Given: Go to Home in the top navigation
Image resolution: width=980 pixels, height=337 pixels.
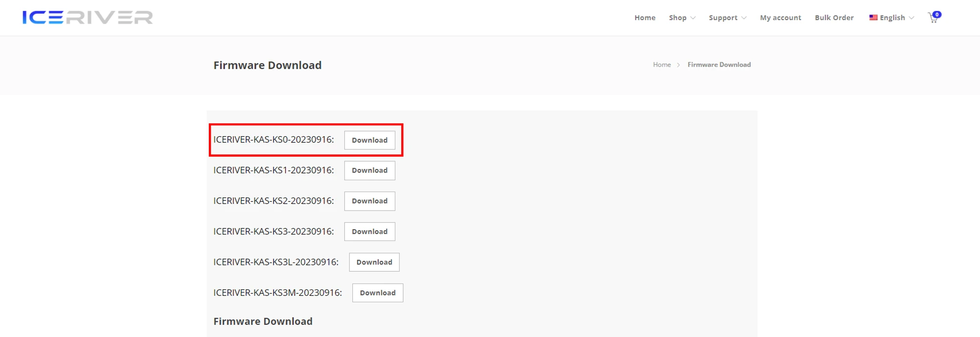Looking at the screenshot, I should click(645, 18).
